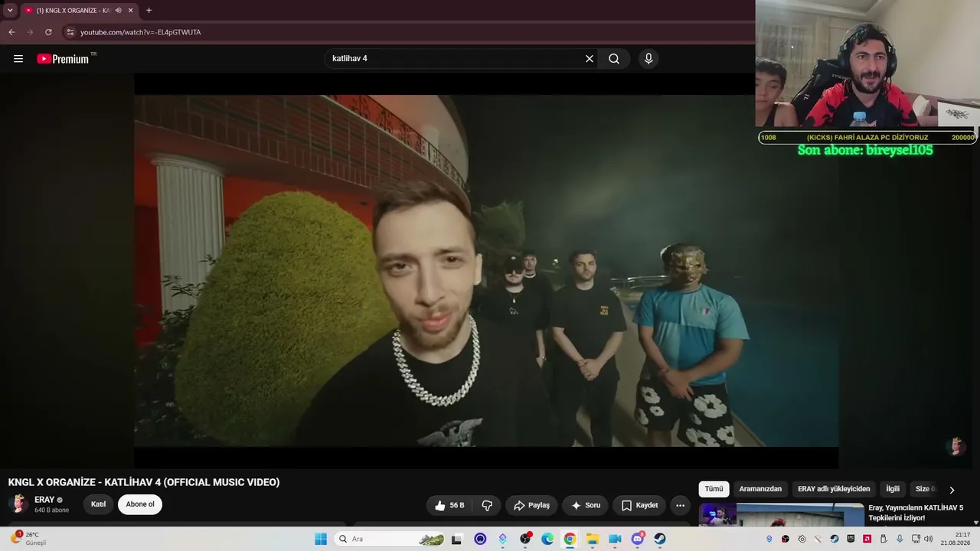This screenshot has height=551, width=980.
Task: Open the KATLİHAV 5 reaction video title
Action: coord(916,513)
